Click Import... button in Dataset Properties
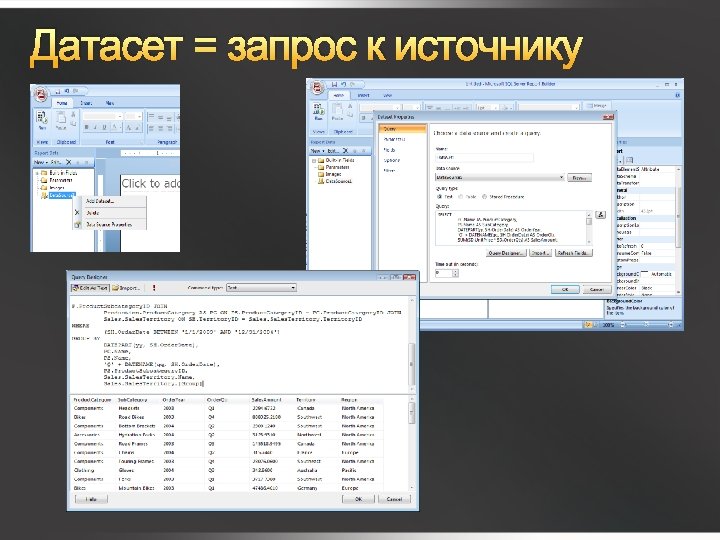This screenshot has width=720, height=540. pyautogui.click(x=540, y=253)
